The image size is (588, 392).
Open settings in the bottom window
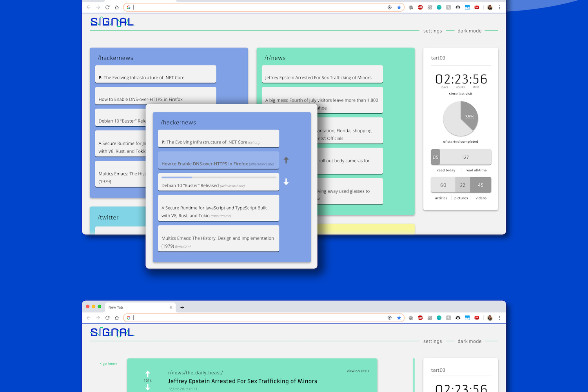pyautogui.click(x=432, y=341)
